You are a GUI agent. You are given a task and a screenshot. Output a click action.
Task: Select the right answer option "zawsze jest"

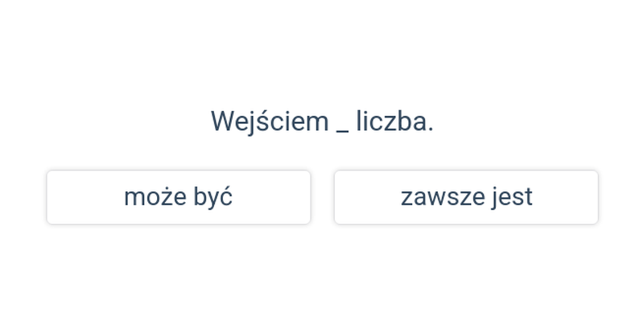coord(466,197)
